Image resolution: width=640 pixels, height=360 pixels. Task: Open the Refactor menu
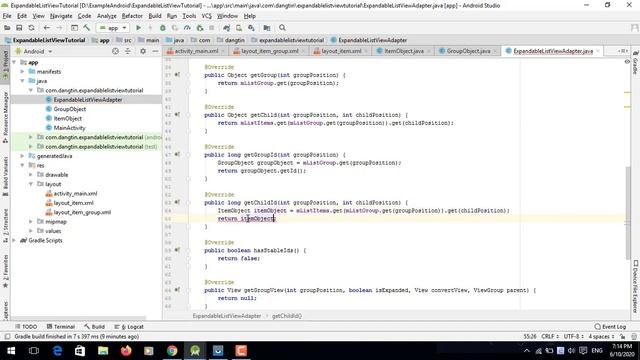pos(132,16)
